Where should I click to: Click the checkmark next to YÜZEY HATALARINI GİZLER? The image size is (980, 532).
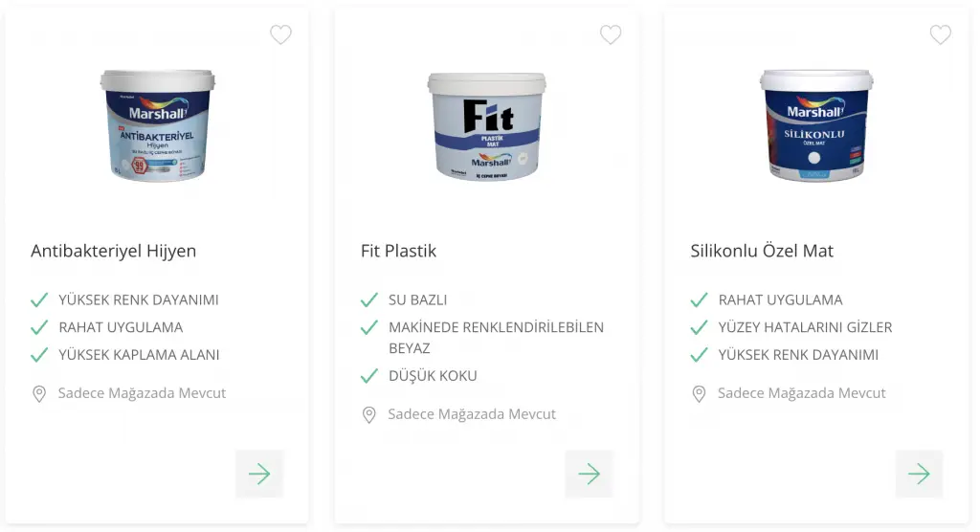click(x=699, y=327)
